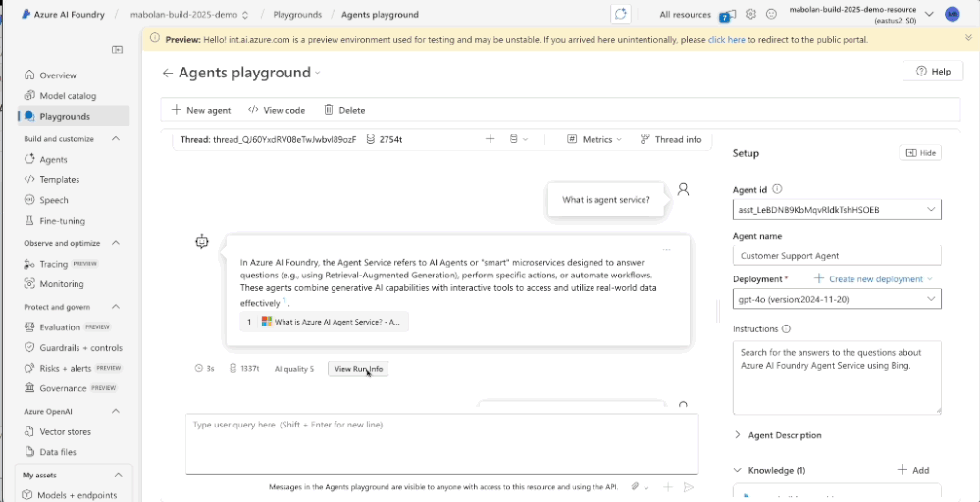Viewport: 980px width, 502px height.
Task: Open Agents in the sidebar
Action: click(53, 159)
